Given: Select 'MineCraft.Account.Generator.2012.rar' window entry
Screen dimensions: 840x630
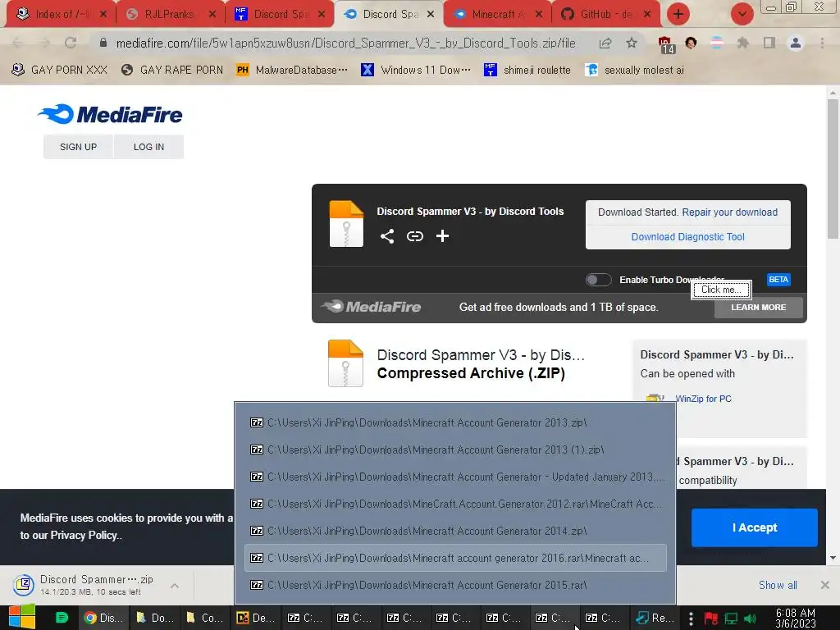Looking at the screenshot, I should (455, 504).
